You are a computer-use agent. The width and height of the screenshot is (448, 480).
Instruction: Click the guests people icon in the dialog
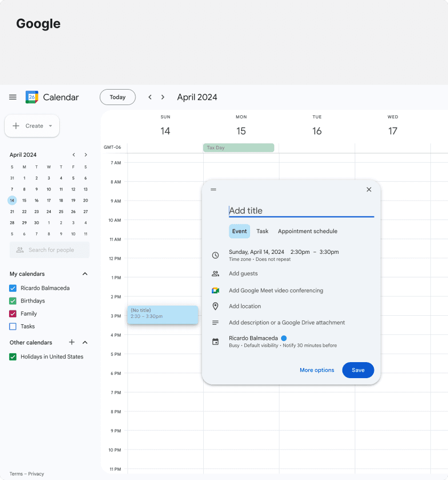215,274
